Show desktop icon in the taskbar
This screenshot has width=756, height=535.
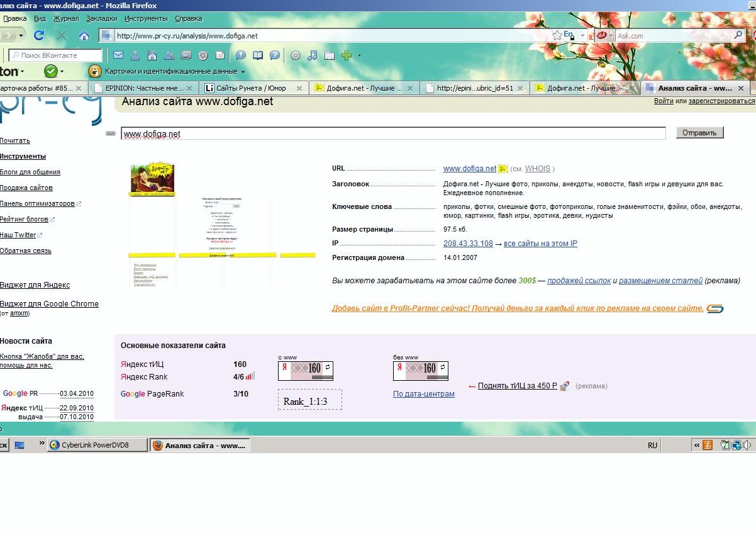(19, 445)
